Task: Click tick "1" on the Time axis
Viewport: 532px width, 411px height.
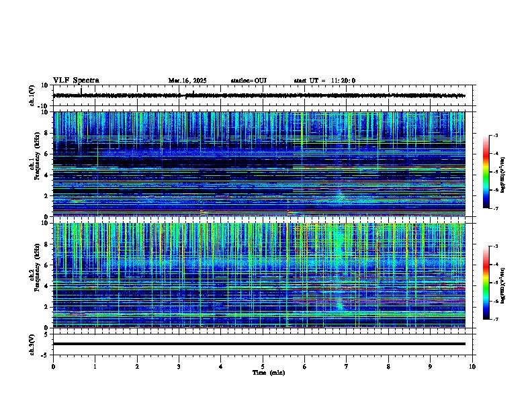Action: [x=95, y=367]
